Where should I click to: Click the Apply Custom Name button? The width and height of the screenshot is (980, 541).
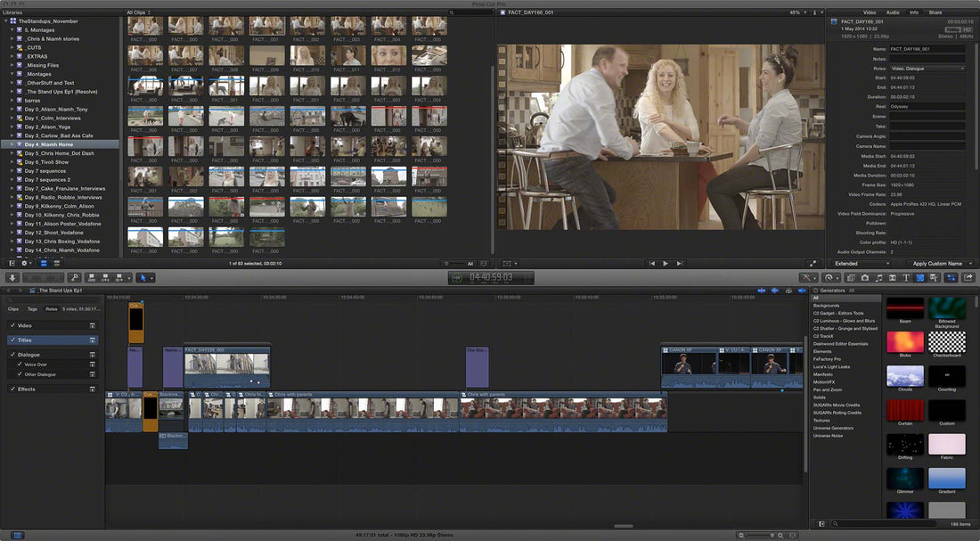tap(937, 264)
